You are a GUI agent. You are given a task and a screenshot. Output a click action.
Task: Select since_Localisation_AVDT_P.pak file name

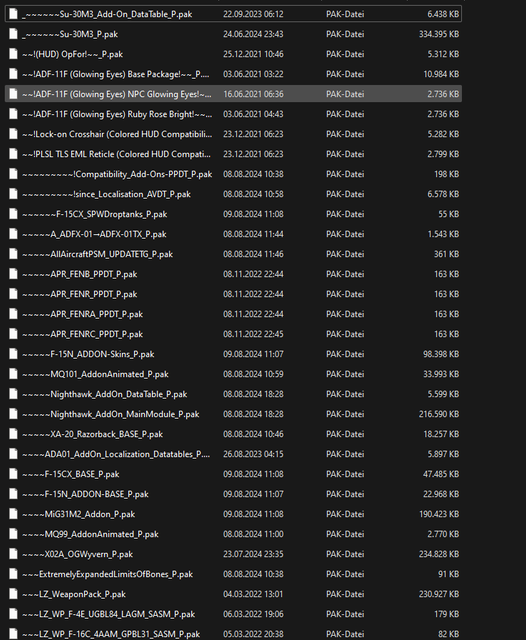pyautogui.click(x=106, y=194)
